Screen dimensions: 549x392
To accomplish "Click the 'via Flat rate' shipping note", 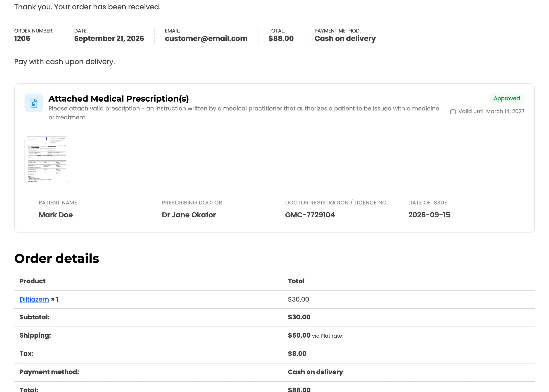I will pos(327,336).
